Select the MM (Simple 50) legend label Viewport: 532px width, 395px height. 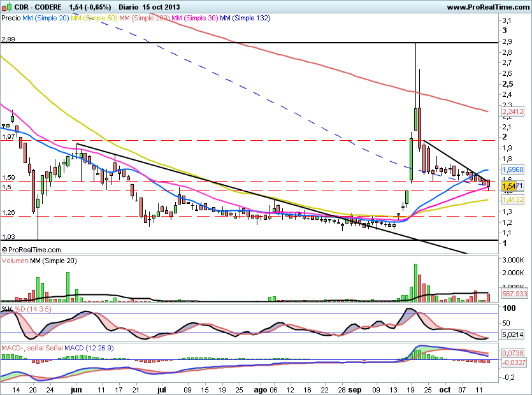[92, 18]
